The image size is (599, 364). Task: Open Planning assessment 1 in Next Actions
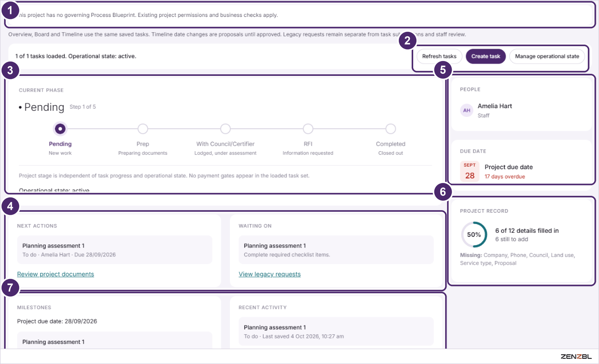[x=114, y=250]
